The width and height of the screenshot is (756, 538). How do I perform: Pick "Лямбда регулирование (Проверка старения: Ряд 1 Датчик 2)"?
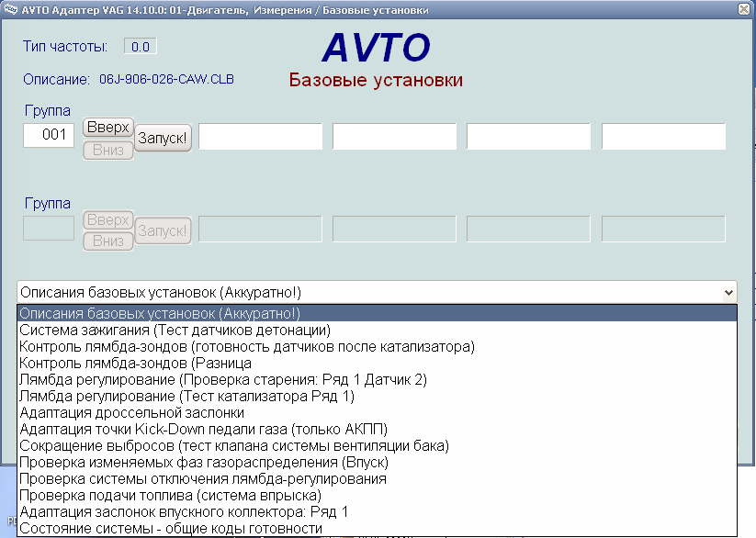[184, 379]
